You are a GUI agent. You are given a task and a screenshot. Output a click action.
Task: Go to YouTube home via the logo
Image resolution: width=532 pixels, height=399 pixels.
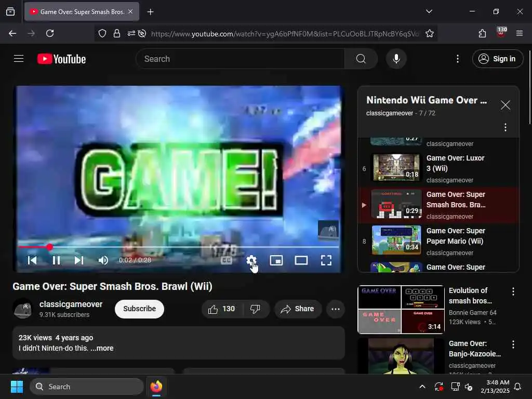(x=61, y=59)
